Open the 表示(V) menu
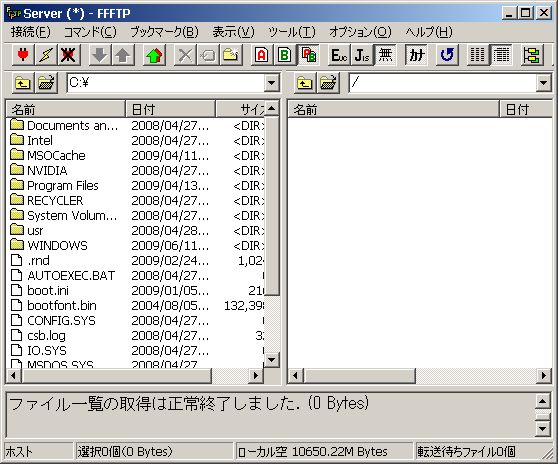 tap(233, 32)
